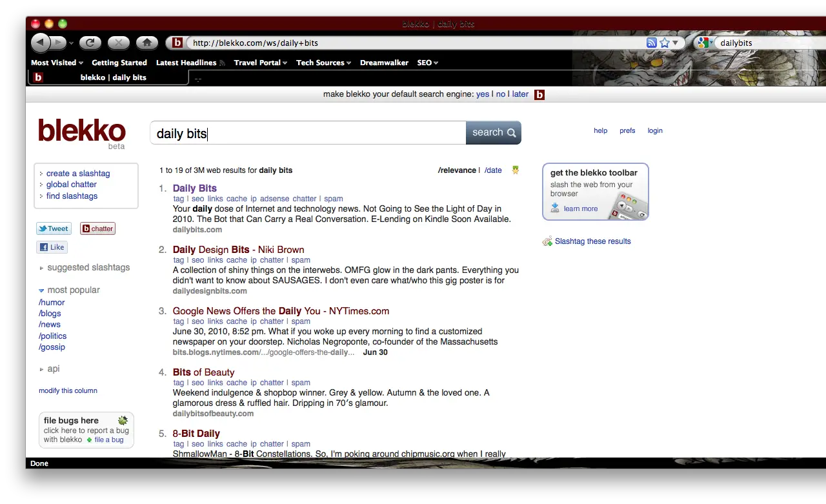Click the RSS feed icon in address bar
This screenshot has width=826, height=504.
(651, 43)
